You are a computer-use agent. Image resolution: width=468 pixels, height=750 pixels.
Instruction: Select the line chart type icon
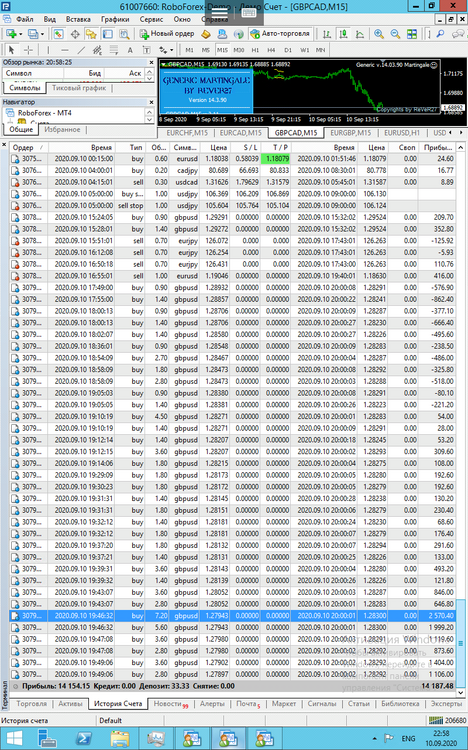359,34
